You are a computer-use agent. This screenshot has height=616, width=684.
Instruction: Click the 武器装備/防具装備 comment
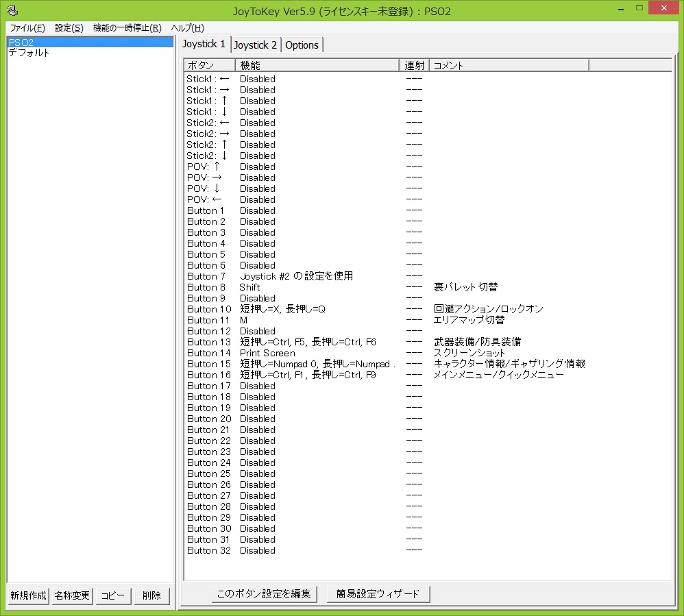tap(477, 342)
